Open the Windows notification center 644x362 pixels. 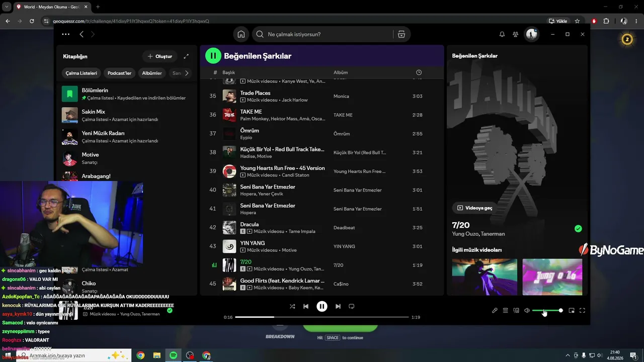point(633,355)
